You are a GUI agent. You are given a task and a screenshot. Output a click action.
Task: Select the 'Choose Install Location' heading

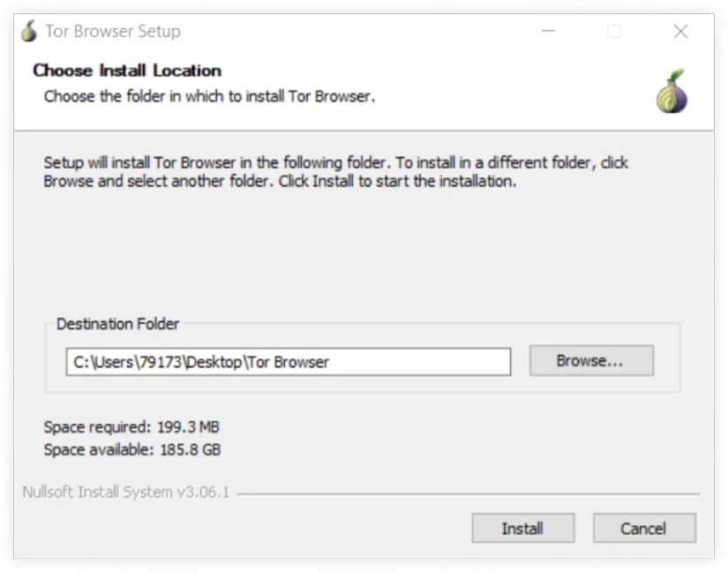click(x=127, y=71)
